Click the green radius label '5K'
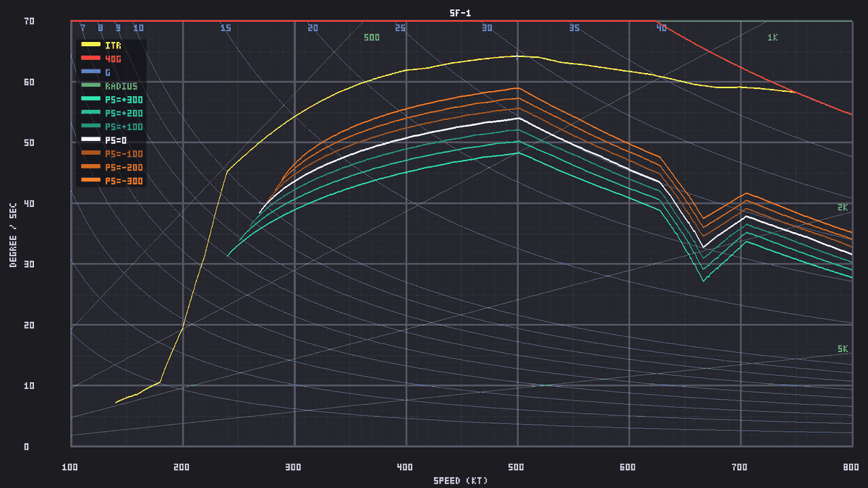868x488 pixels. tap(843, 349)
